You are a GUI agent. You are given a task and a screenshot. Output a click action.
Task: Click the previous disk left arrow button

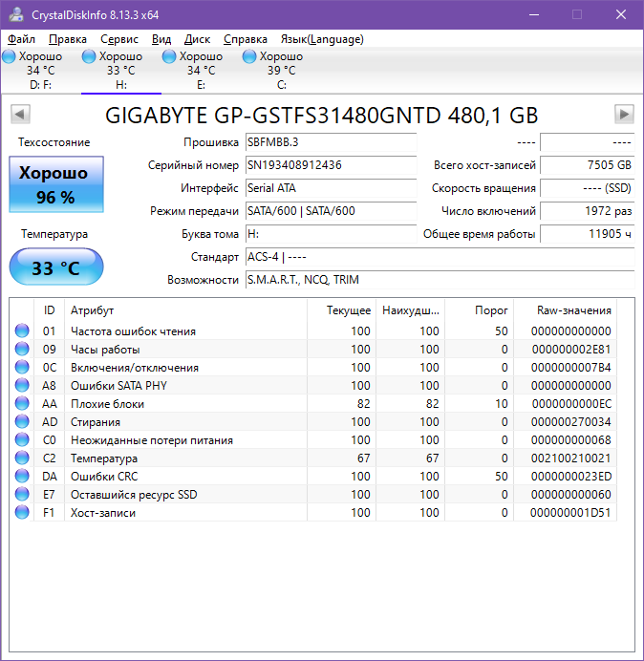pyautogui.click(x=19, y=115)
